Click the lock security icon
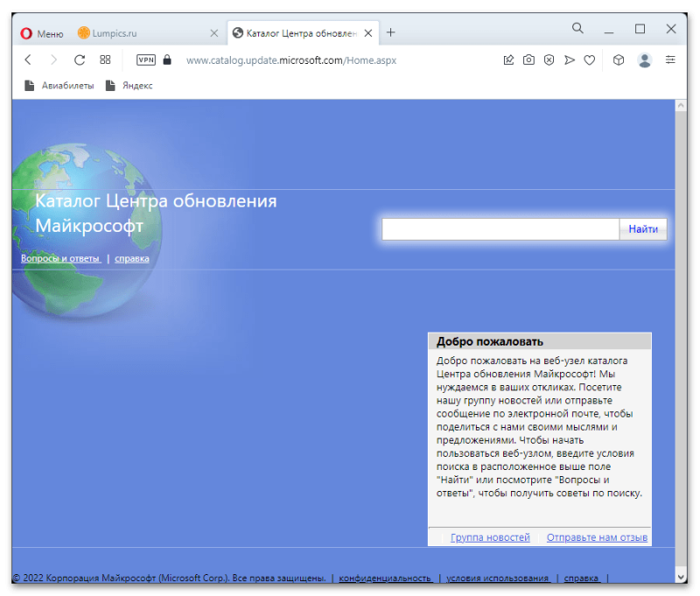 [167, 60]
